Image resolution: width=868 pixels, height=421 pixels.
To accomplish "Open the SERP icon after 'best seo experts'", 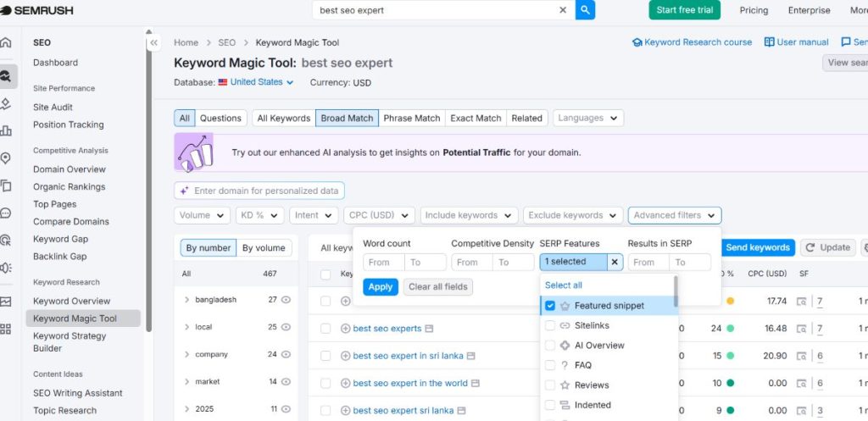I will [x=429, y=329].
